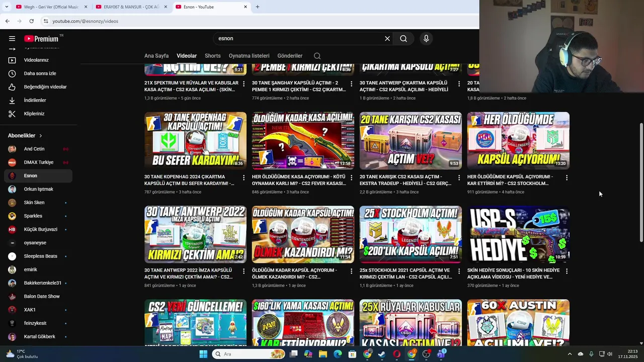644x362 pixels.
Task: Open DMAX Turkiye subscription channel
Action: (x=38, y=162)
